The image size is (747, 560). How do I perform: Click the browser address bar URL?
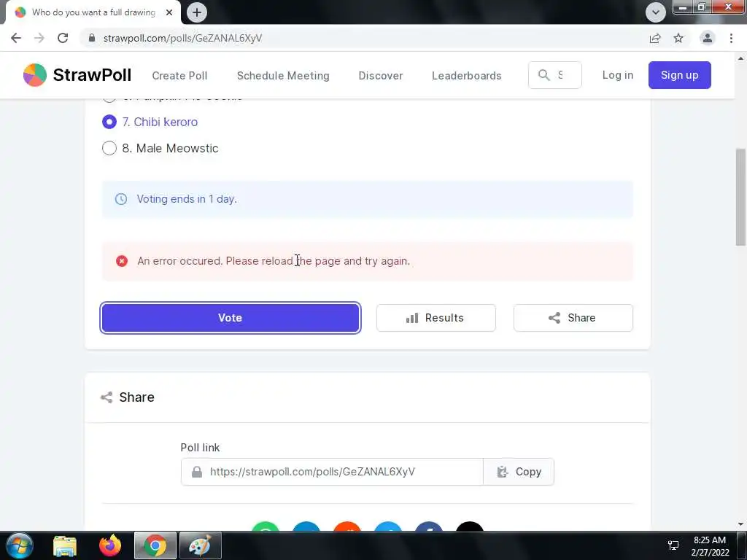(x=182, y=38)
